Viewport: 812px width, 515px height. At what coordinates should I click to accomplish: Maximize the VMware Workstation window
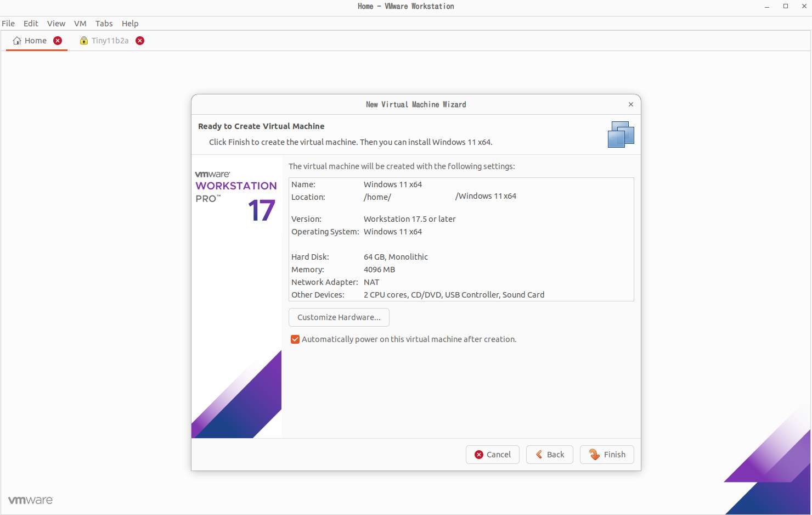pos(786,6)
